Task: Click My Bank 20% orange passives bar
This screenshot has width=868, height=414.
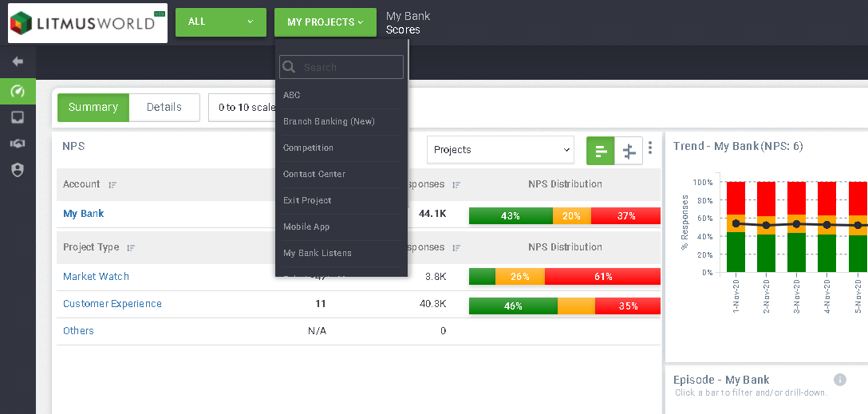Action: [572, 216]
